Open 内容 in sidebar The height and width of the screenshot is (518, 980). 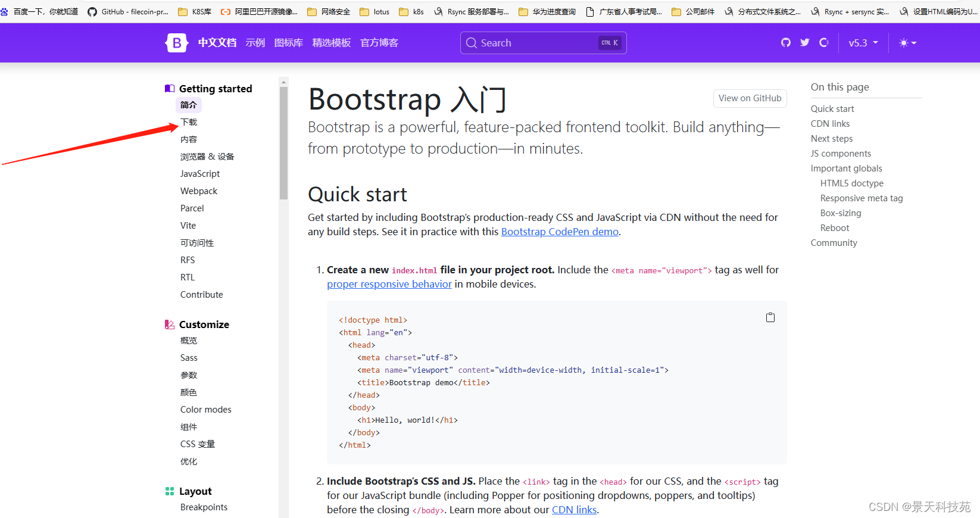coord(189,139)
